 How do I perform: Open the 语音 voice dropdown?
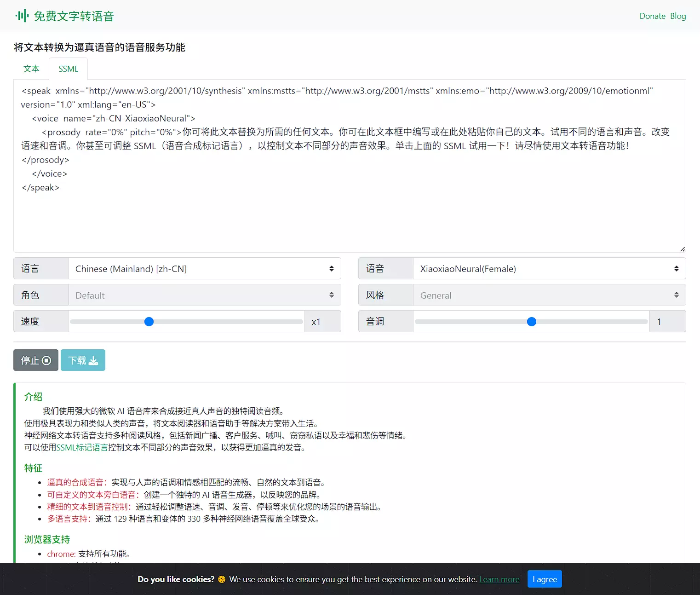pos(549,269)
